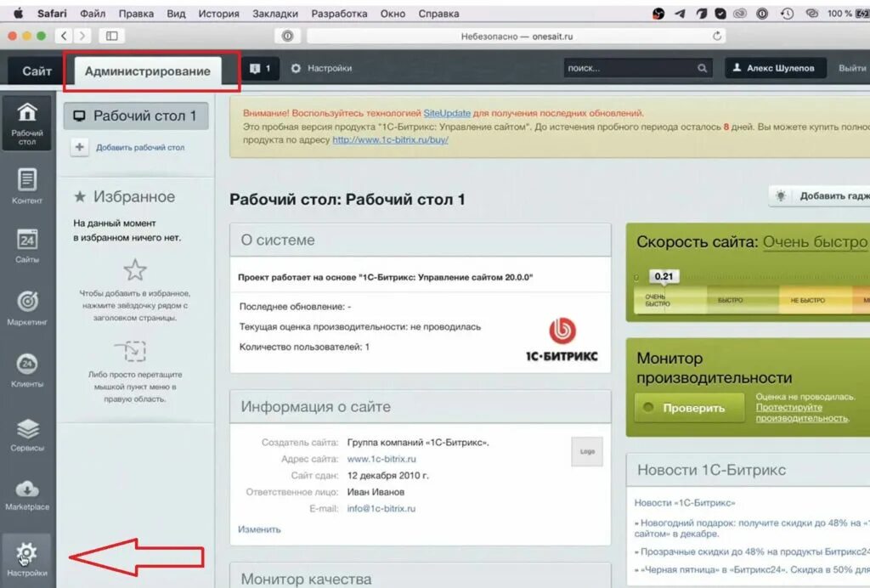Open the Apple menu
The image size is (870, 588).
click(x=19, y=14)
